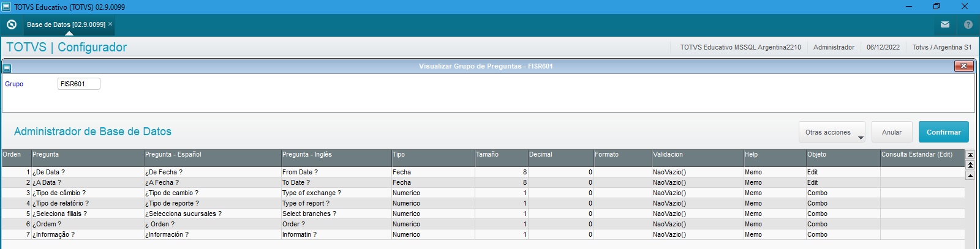Click the dialog window icon beside title bar
The height and width of the screenshot is (249, 980).
7,69
